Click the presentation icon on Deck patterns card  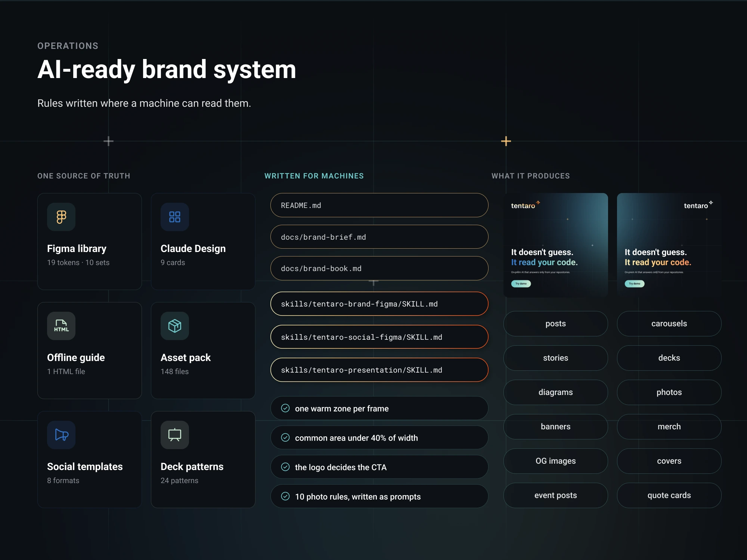pos(175,435)
